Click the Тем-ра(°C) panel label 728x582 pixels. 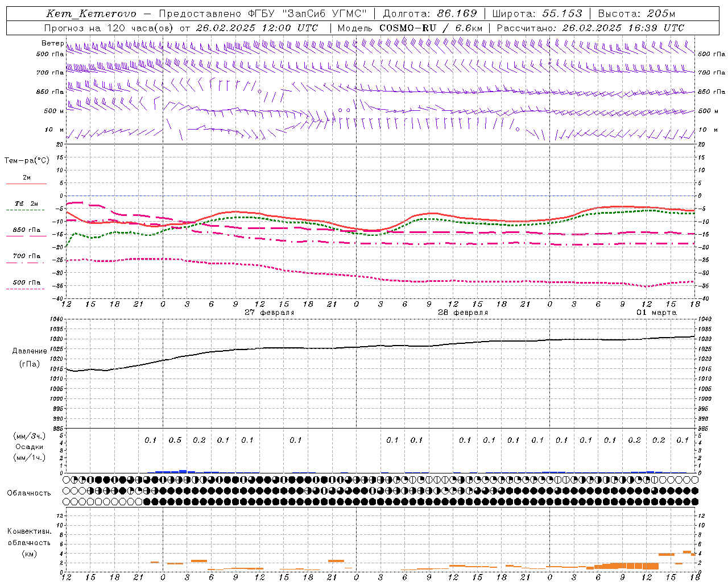tap(27, 161)
